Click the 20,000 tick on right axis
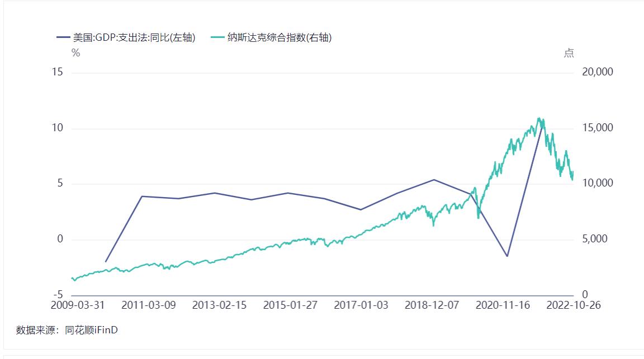The image size is (644, 359). coord(598,72)
